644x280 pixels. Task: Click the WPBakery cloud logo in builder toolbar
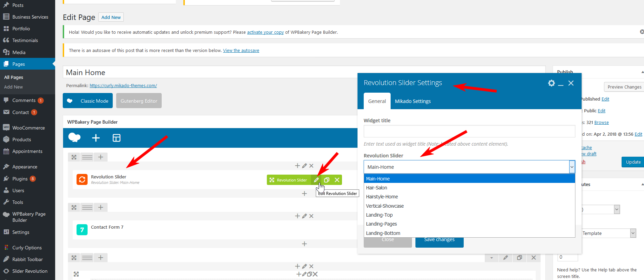point(74,138)
